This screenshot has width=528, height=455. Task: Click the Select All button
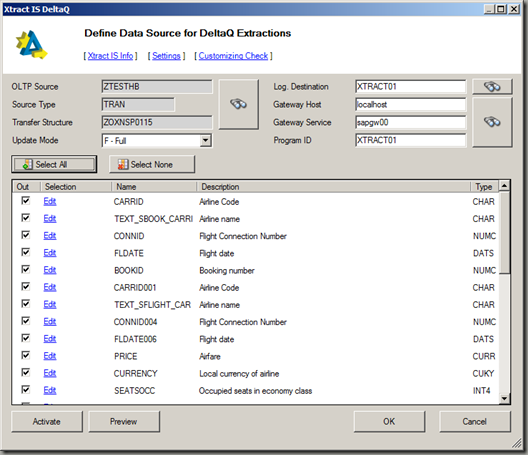point(54,164)
